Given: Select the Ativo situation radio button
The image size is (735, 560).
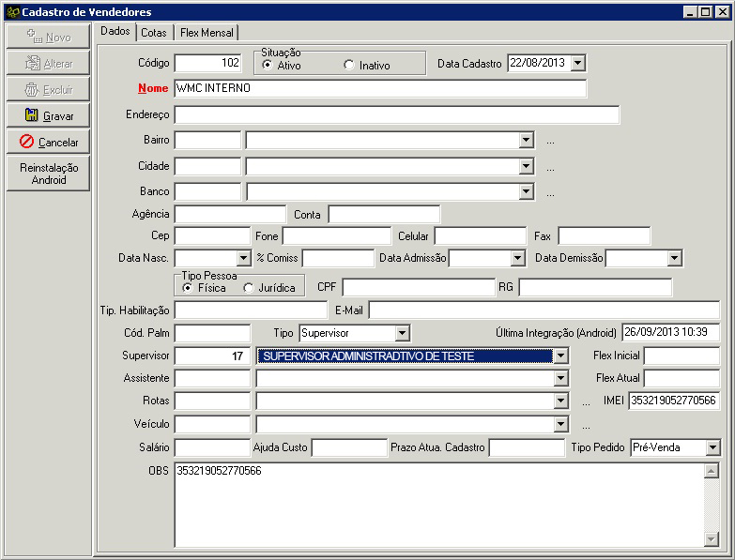Looking at the screenshot, I should 268,66.
